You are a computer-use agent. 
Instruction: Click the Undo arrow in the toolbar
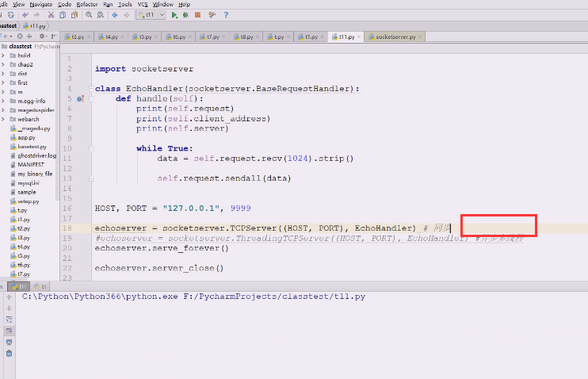(25, 15)
